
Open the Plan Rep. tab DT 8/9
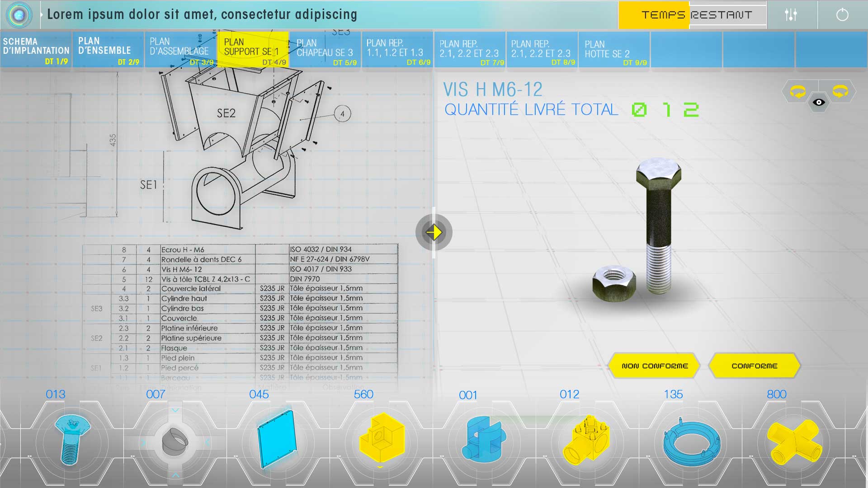tap(542, 50)
